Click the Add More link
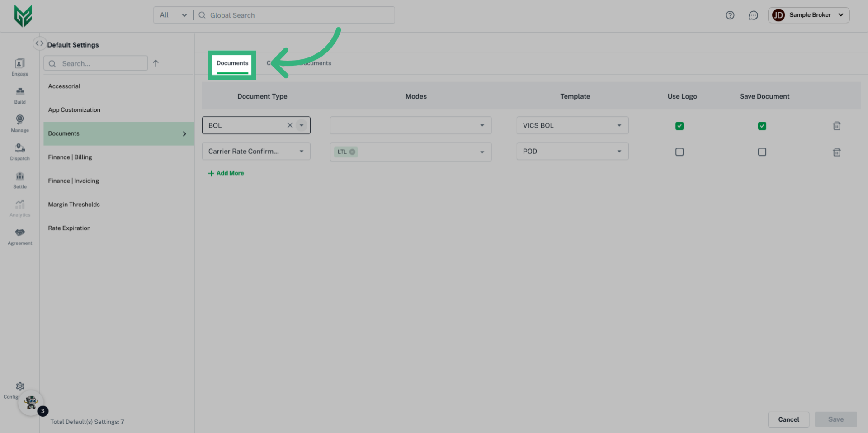 point(226,173)
